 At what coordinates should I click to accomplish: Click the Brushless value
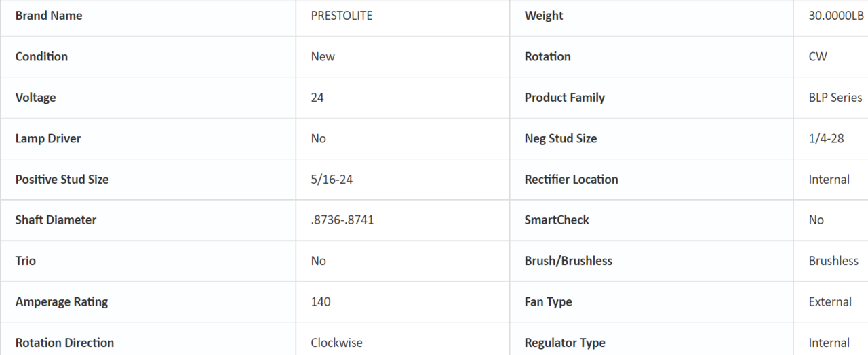tap(833, 261)
